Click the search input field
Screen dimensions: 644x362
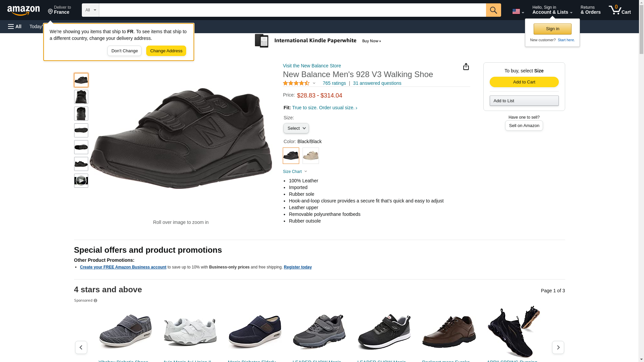[x=292, y=10]
